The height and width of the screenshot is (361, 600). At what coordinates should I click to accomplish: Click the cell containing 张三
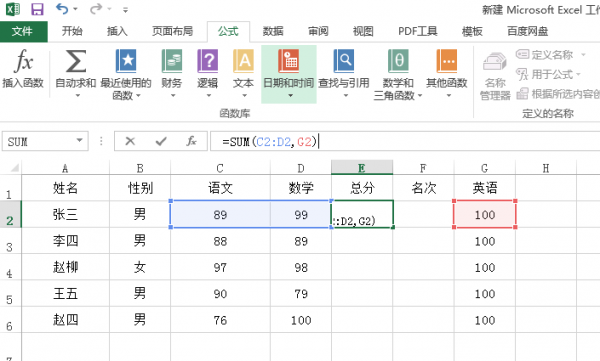(65, 214)
